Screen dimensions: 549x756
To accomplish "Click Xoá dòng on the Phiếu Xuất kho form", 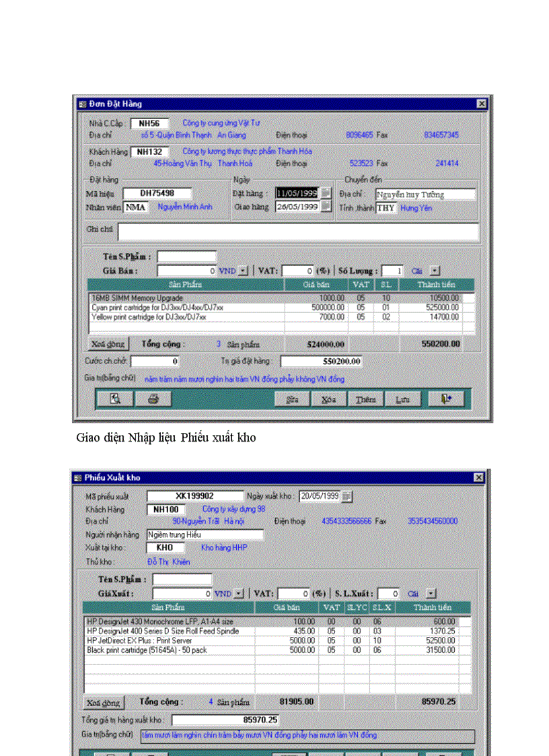I will [103, 701].
